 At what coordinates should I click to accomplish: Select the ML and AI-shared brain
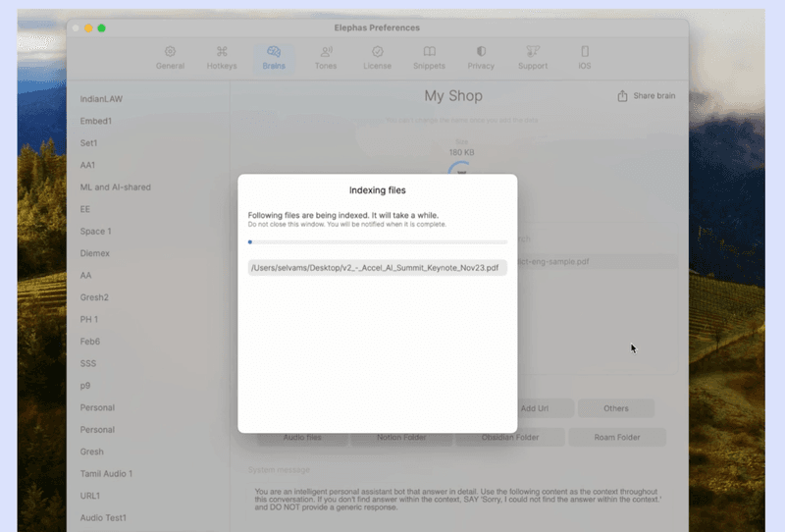point(115,187)
